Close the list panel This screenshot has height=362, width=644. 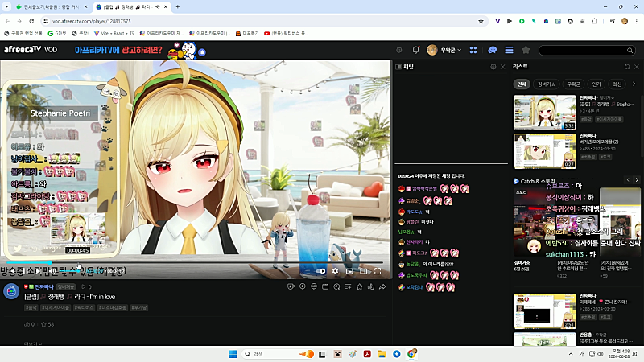pos(637,67)
